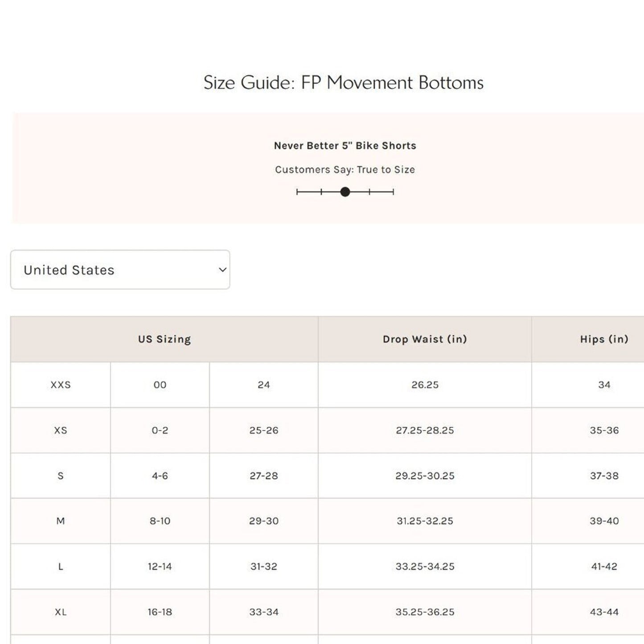644x644 pixels.
Task: Click the Drop Waist (in) column header
Action: coord(424,339)
